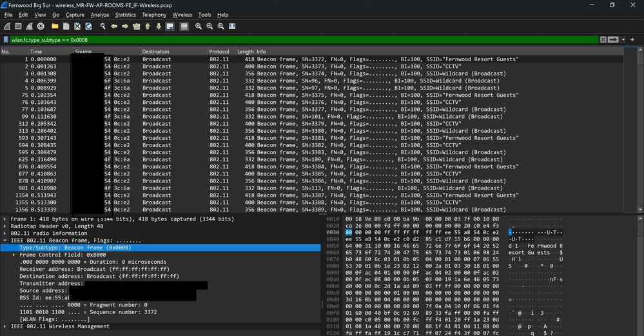Click the find packet magnifier icon

[x=102, y=26]
